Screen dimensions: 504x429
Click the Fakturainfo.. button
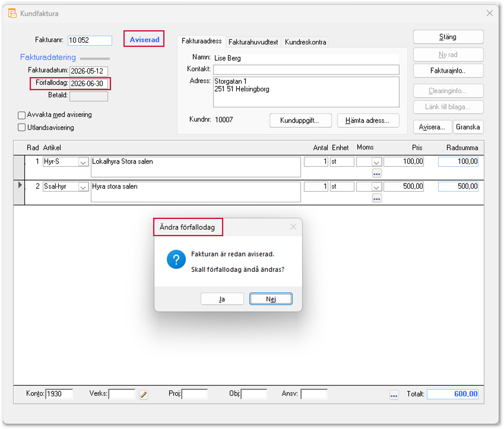coord(448,71)
